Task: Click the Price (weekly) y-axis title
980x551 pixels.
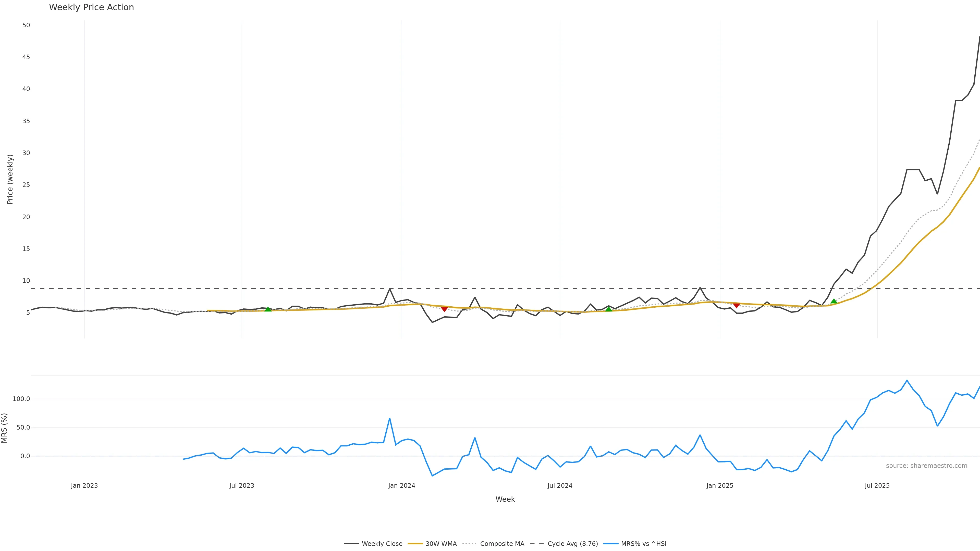Action: pyautogui.click(x=10, y=179)
